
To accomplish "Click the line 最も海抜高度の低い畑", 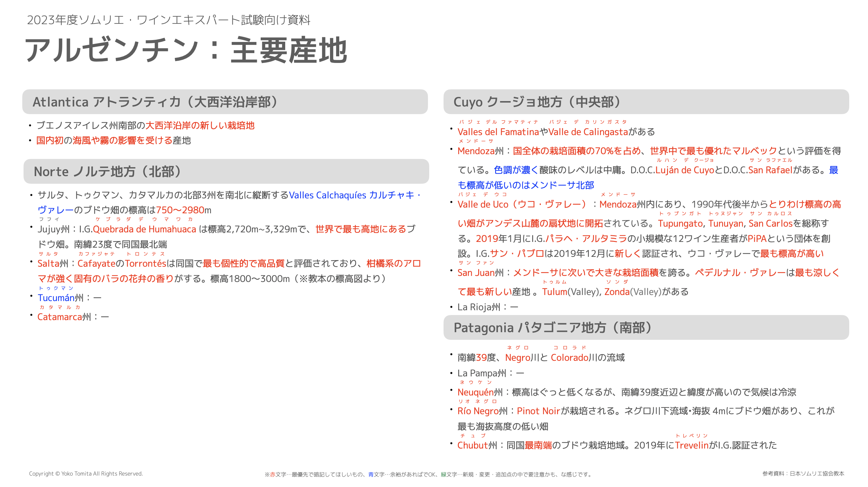I will pos(503,427).
